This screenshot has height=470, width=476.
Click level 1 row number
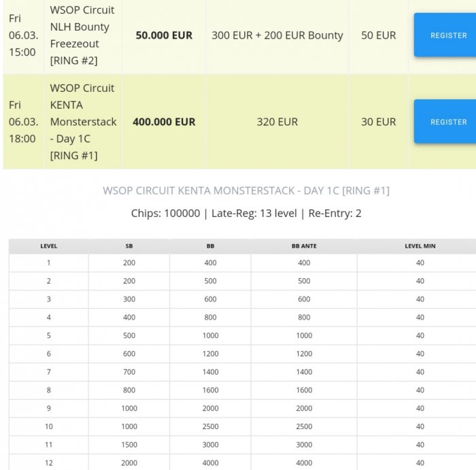coord(48,263)
